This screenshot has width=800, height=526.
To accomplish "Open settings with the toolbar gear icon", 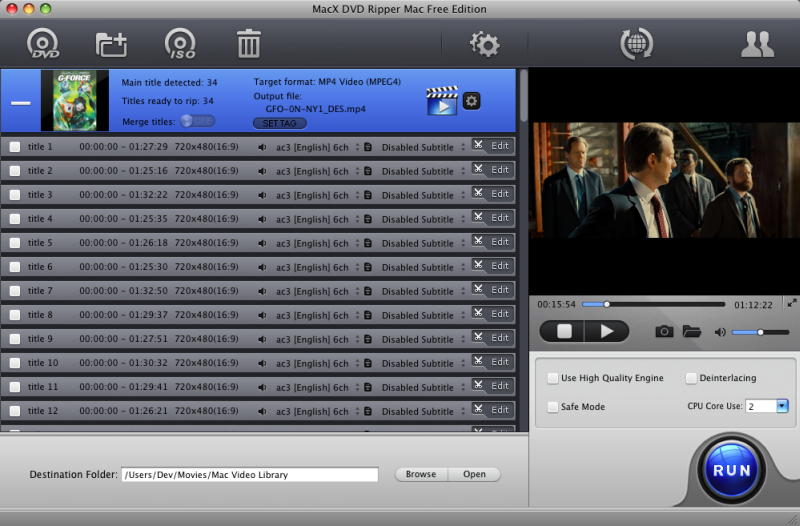I will pos(485,44).
